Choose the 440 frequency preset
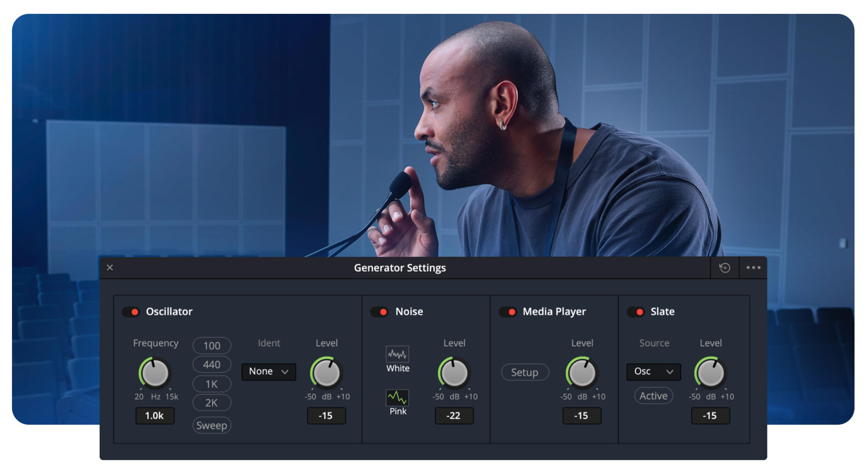 (x=212, y=364)
